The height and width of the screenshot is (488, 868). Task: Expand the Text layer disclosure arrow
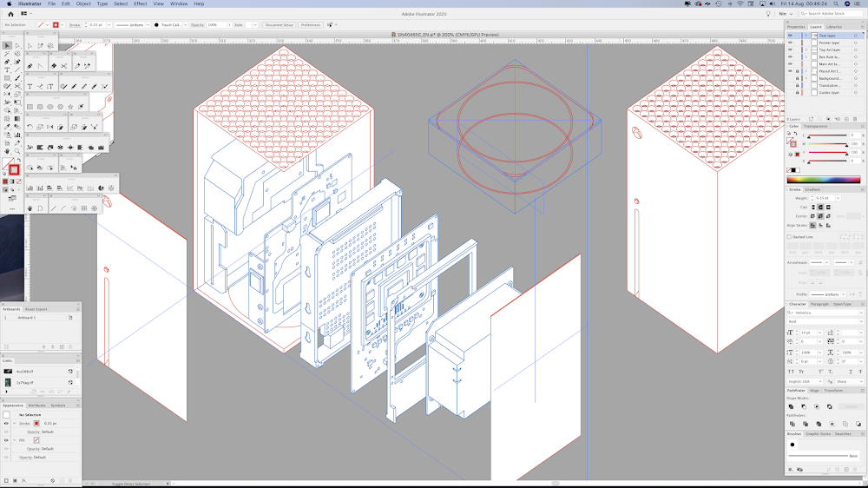(806, 36)
